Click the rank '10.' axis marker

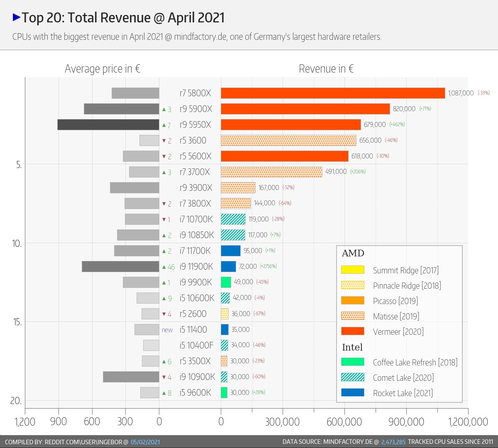[x=17, y=243]
